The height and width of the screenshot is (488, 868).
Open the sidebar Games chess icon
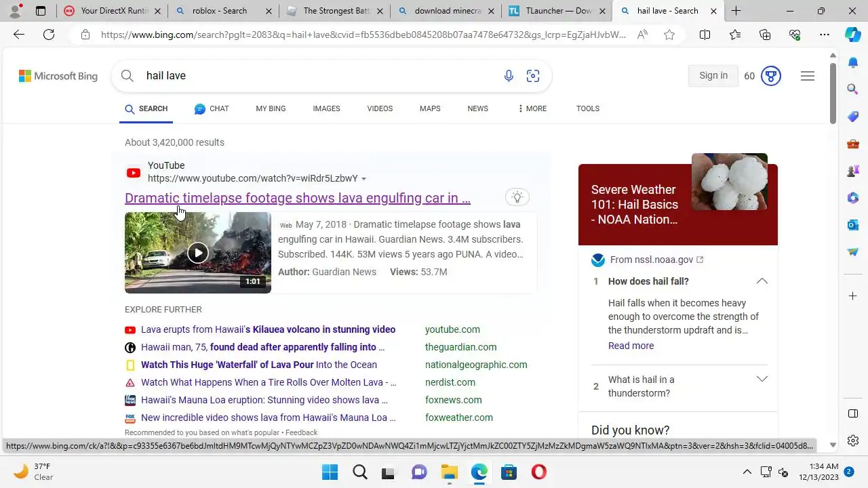click(853, 171)
